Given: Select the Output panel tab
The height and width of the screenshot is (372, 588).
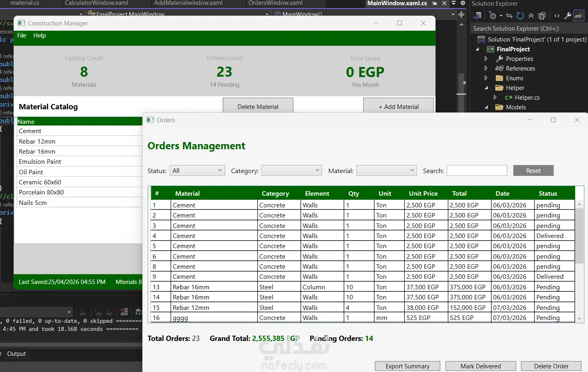Looking at the screenshot, I should [x=17, y=354].
